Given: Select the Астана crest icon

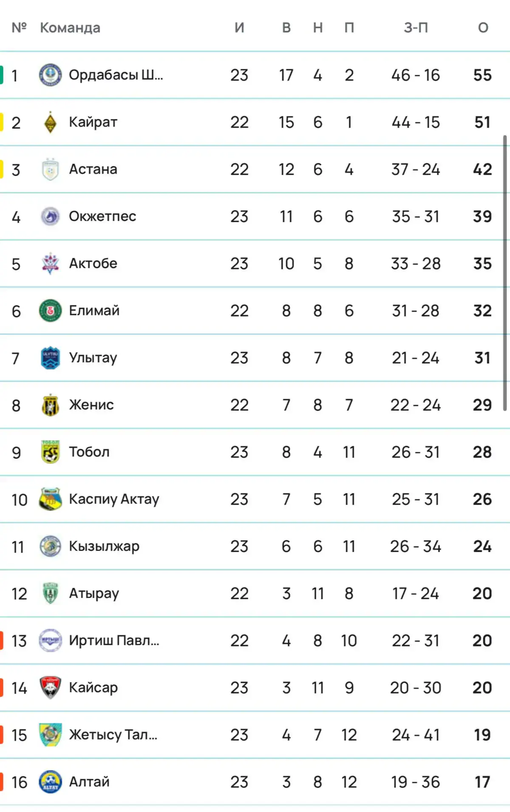Looking at the screenshot, I should [x=50, y=169].
